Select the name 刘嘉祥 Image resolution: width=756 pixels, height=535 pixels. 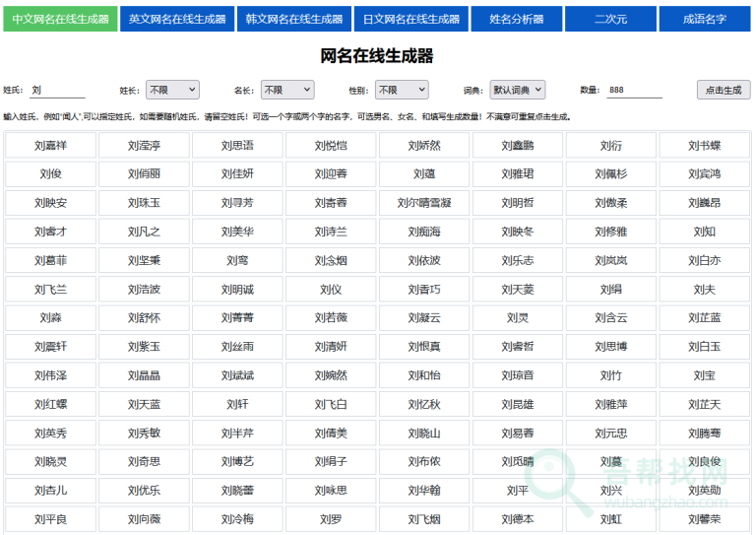pyautogui.click(x=50, y=146)
